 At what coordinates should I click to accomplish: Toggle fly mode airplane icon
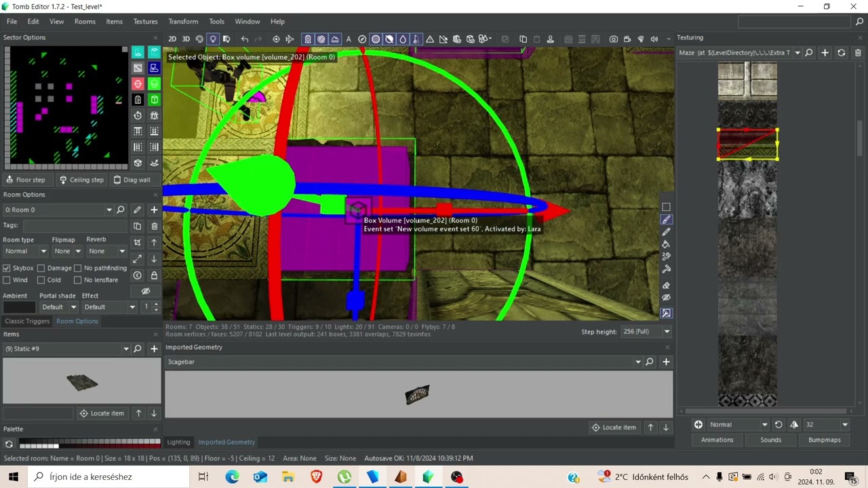[290, 39]
